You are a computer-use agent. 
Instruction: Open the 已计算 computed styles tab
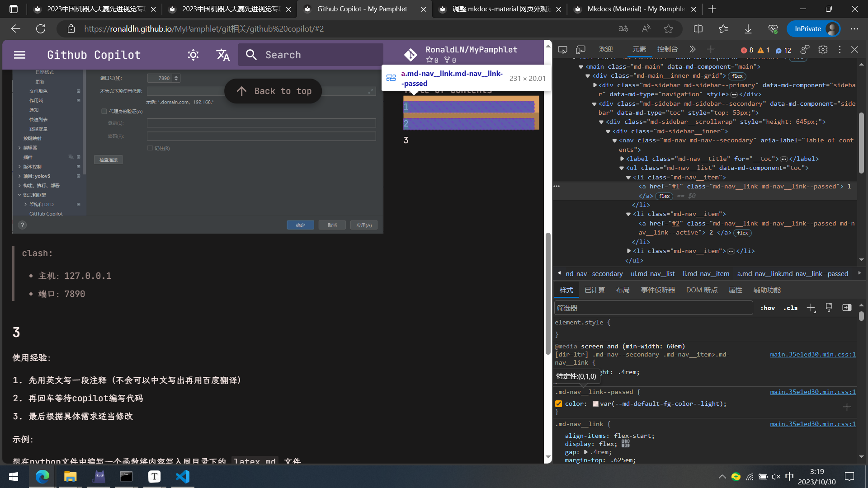tap(594, 290)
